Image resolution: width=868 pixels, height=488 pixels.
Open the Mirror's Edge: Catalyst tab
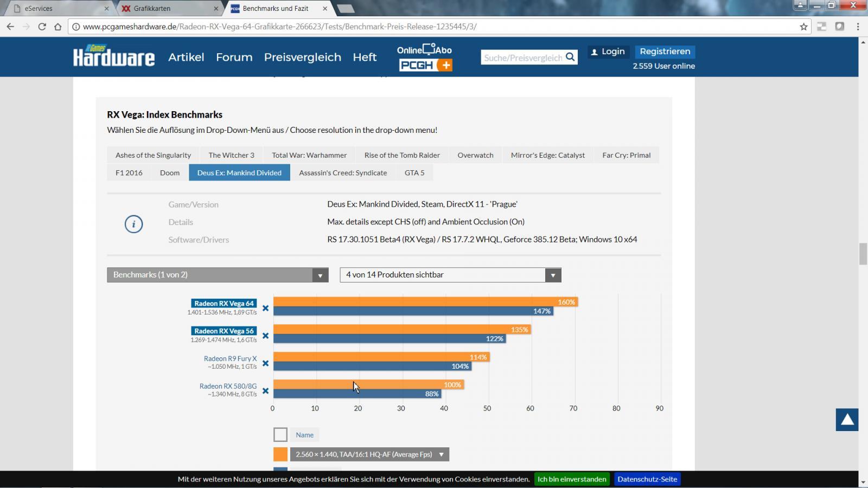click(548, 155)
